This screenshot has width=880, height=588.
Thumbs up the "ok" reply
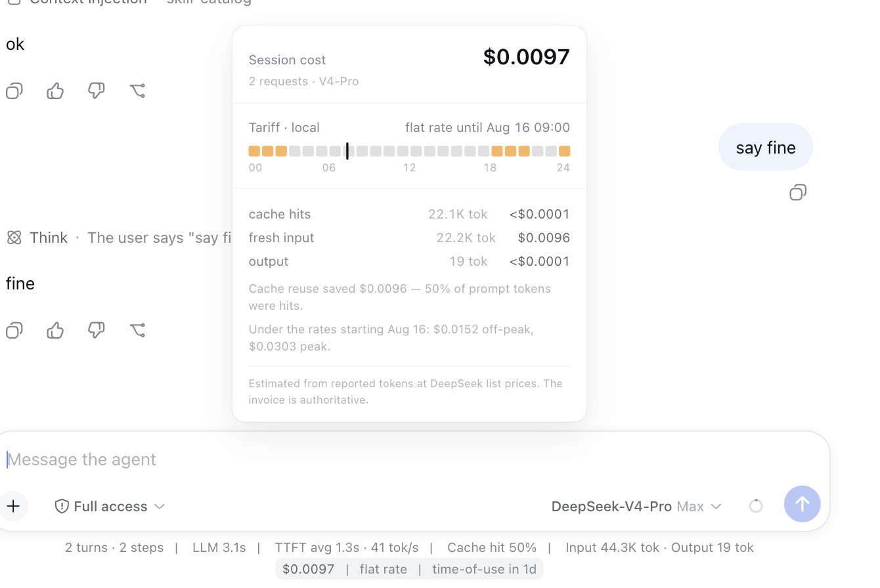point(55,91)
